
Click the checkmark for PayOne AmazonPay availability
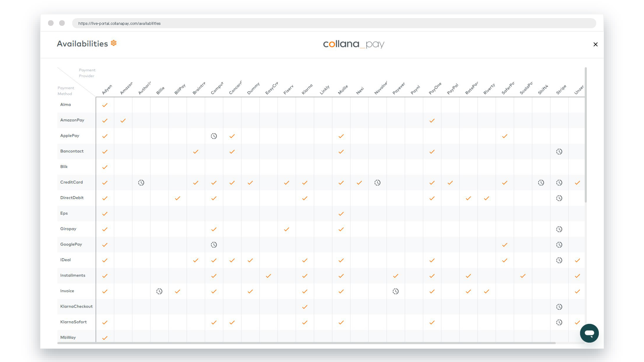pos(432,120)
